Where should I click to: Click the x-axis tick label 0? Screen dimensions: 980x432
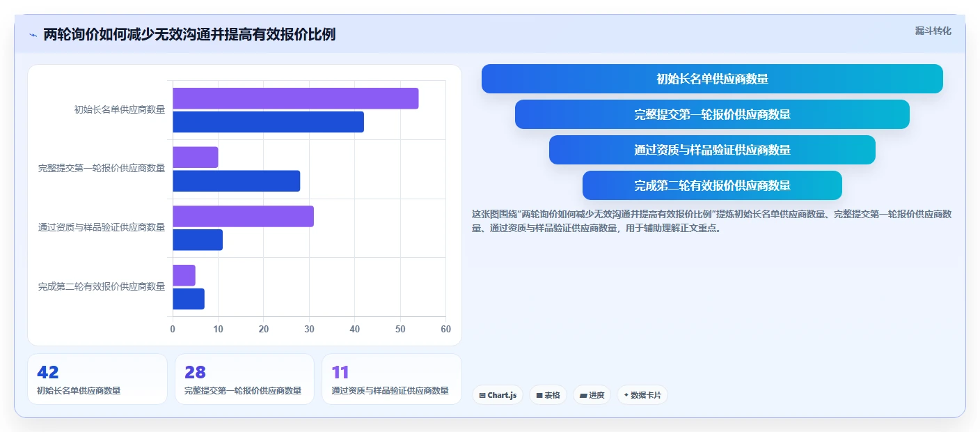tap(173, 329)
